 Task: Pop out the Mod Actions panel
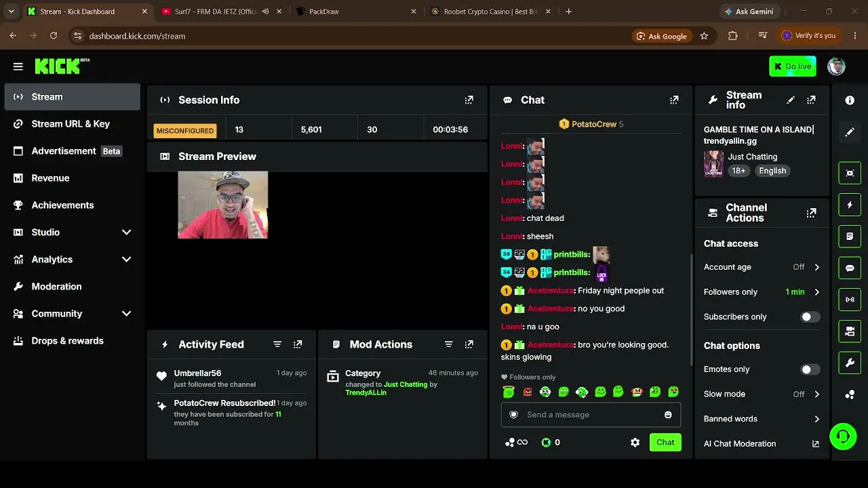coord(469,344)
